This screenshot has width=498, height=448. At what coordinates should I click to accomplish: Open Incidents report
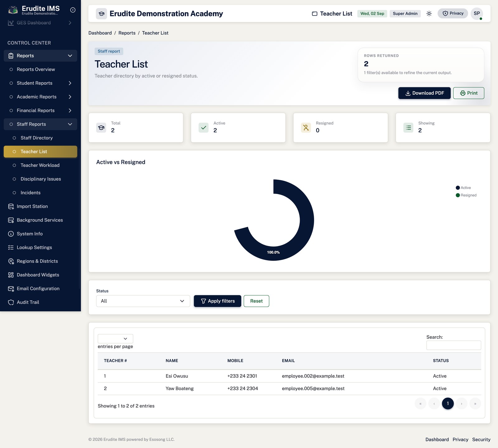(x=40, y=193)
